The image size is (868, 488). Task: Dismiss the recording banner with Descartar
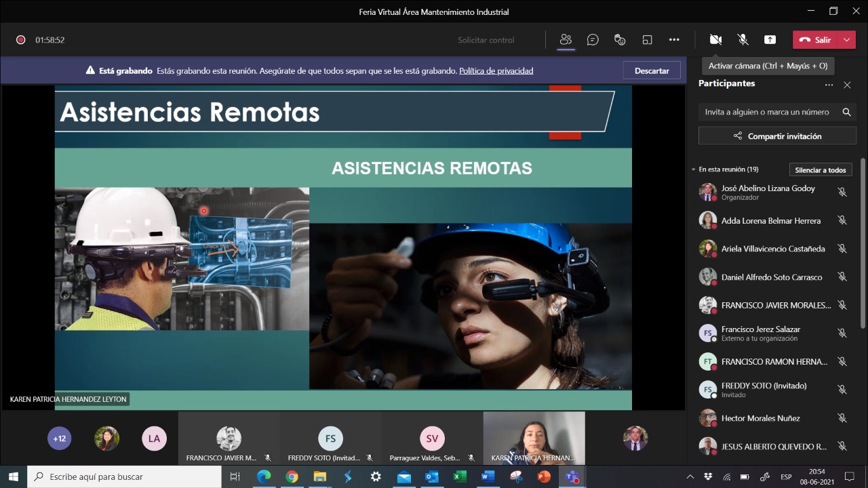[652, 70]
